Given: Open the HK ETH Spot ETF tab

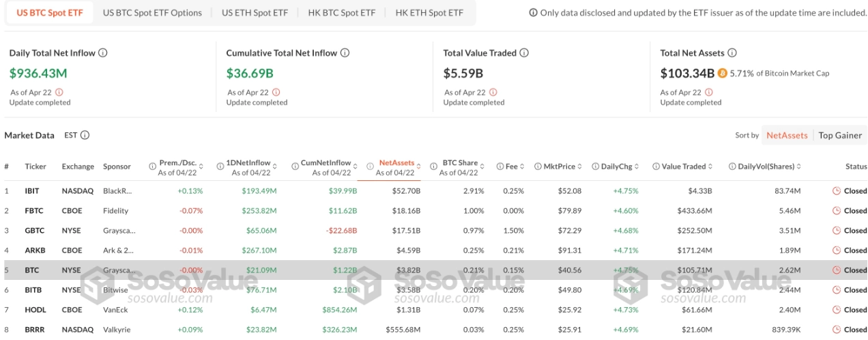Looking at the screenshot, I should pyautogui.click(x=429, y=13).
